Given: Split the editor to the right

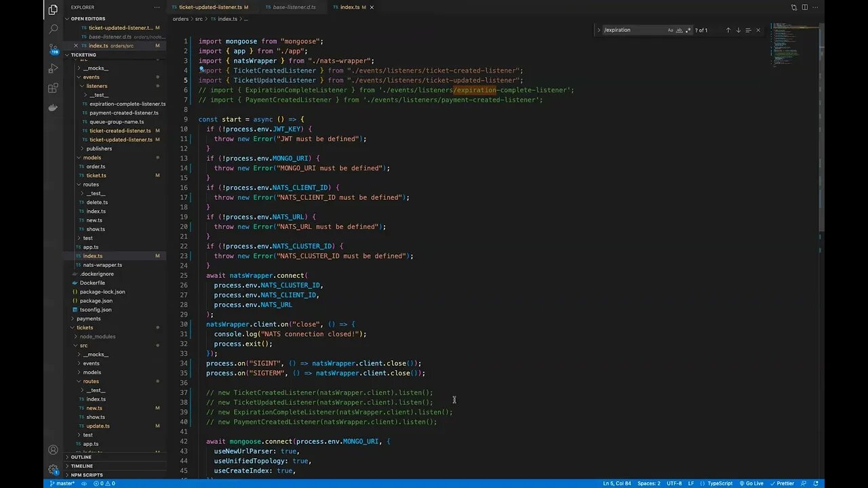Looking at the screenshot, I should (805, 7).
